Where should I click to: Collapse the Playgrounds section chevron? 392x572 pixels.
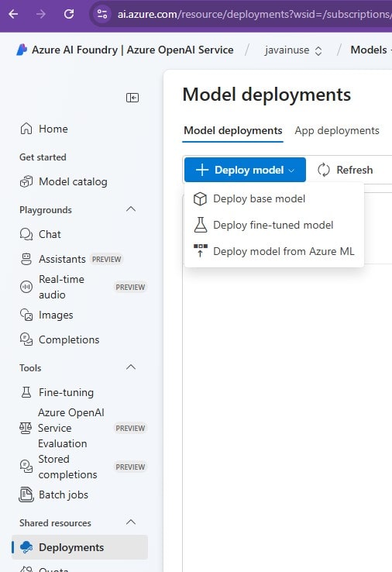pyautogui.click(x=131, y=209)
